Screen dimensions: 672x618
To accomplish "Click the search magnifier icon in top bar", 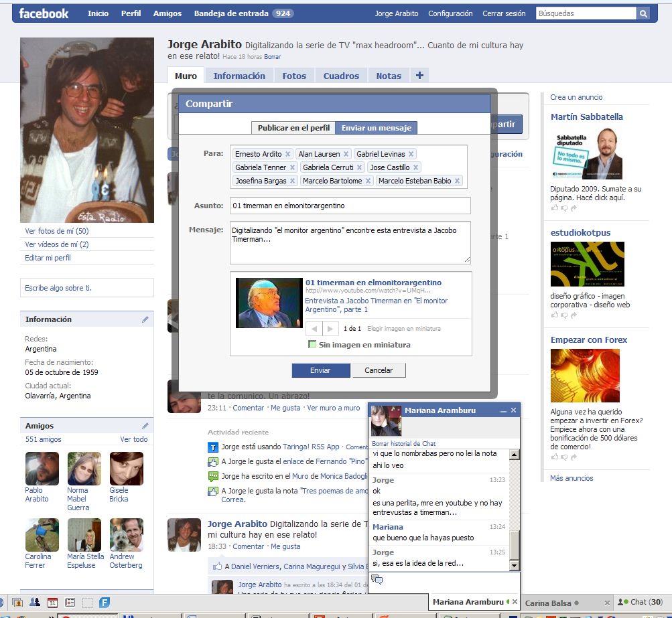I will tap(643, 13).
